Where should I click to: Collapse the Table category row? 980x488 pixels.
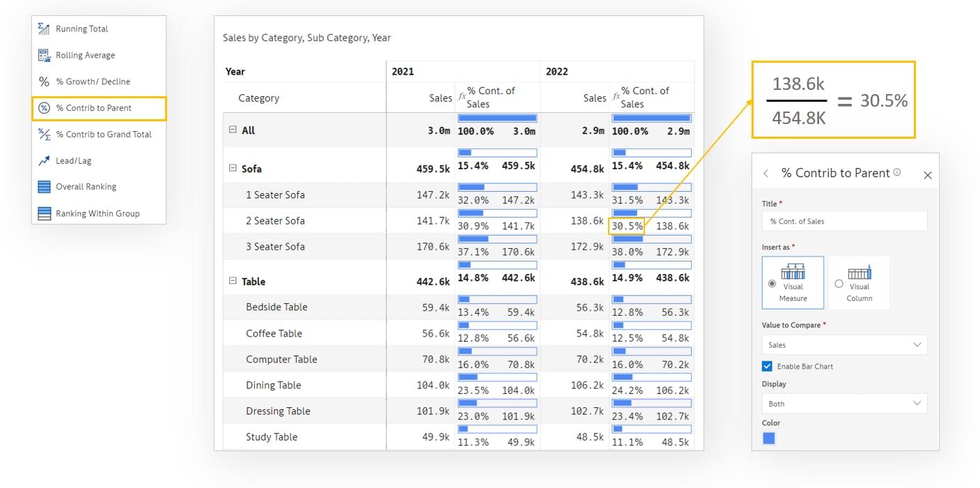(233, 281)
